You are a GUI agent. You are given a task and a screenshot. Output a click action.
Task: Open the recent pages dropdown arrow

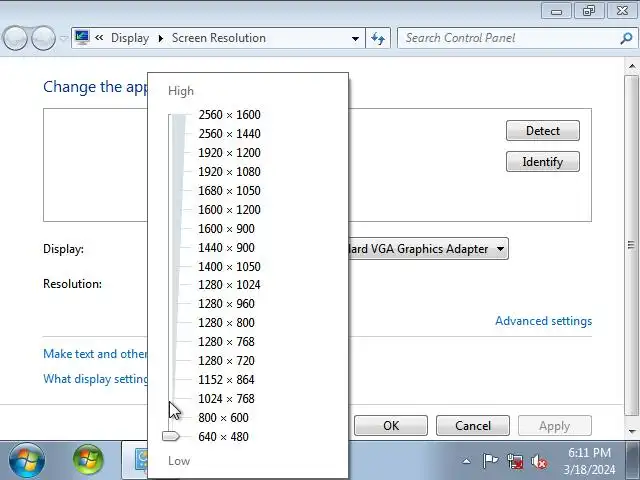point(63,38)
